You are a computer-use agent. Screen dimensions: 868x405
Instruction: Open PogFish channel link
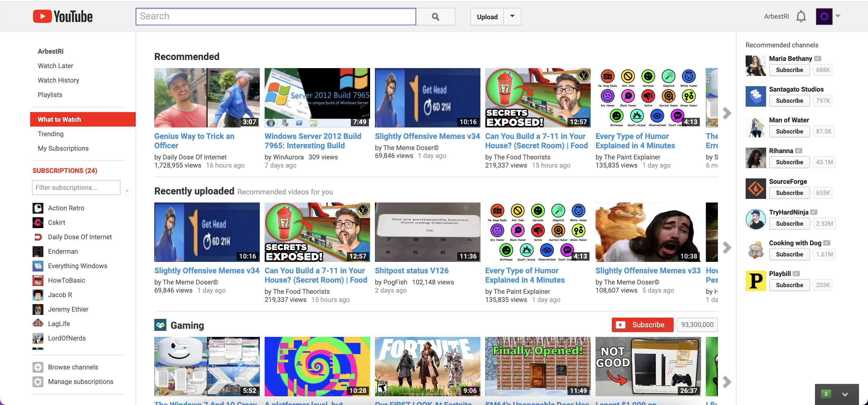[x=395, y=282]
